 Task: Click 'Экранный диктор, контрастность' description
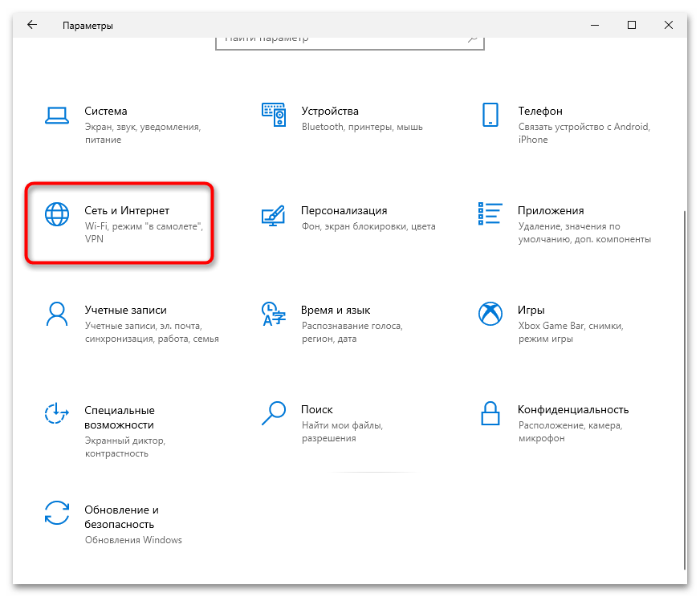(125, 447)
